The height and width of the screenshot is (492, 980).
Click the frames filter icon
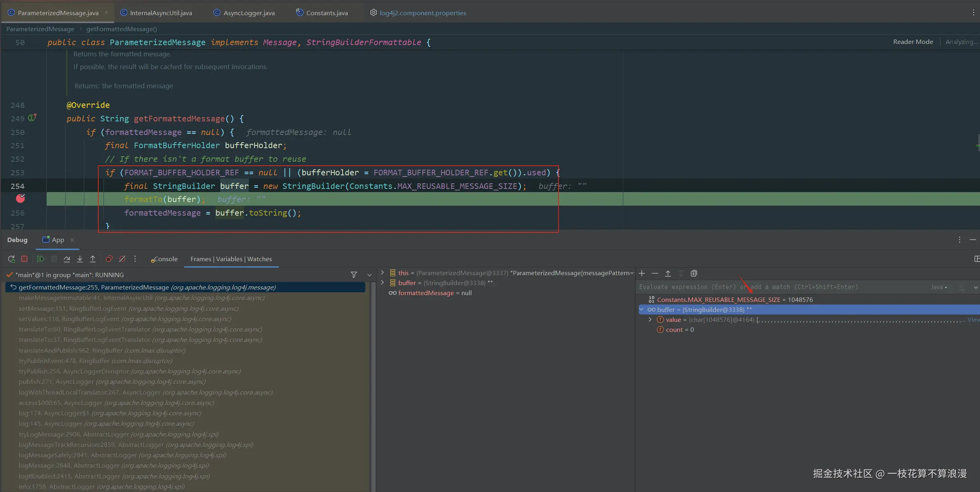(354, 275)
